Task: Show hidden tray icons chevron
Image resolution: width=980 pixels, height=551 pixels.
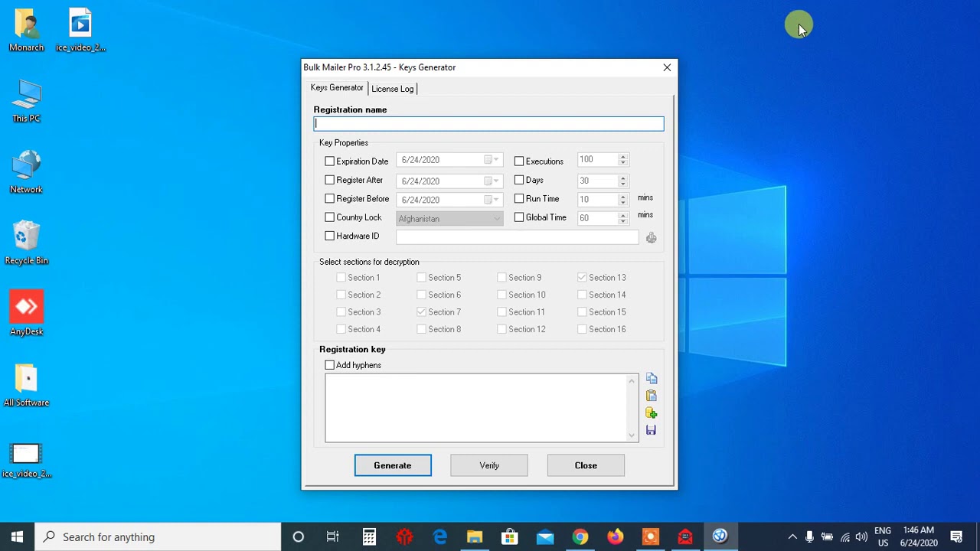Action: pyautogui.click(x=792, y=537)
